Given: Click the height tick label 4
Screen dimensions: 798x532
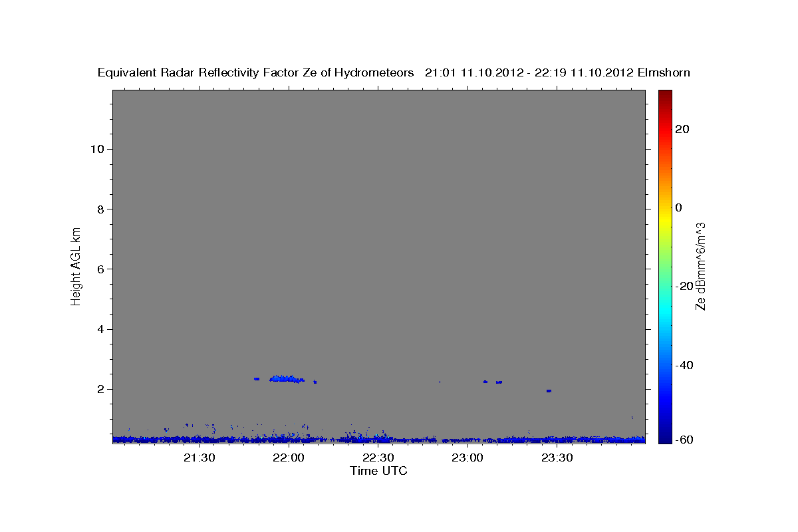Looking at the screenshot, I should click(100, 329).
